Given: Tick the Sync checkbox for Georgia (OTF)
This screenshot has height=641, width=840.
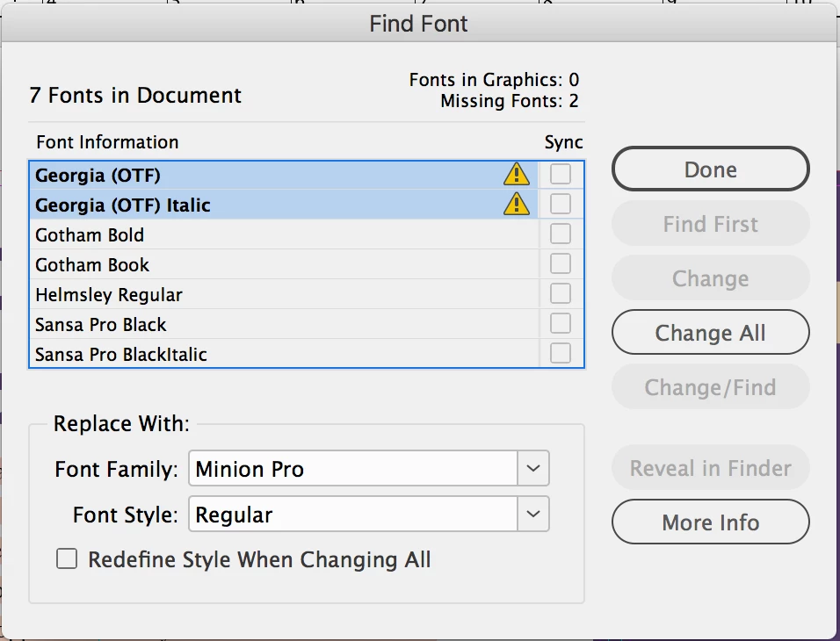Looking at the screenshot, I should tap(561, 174).
